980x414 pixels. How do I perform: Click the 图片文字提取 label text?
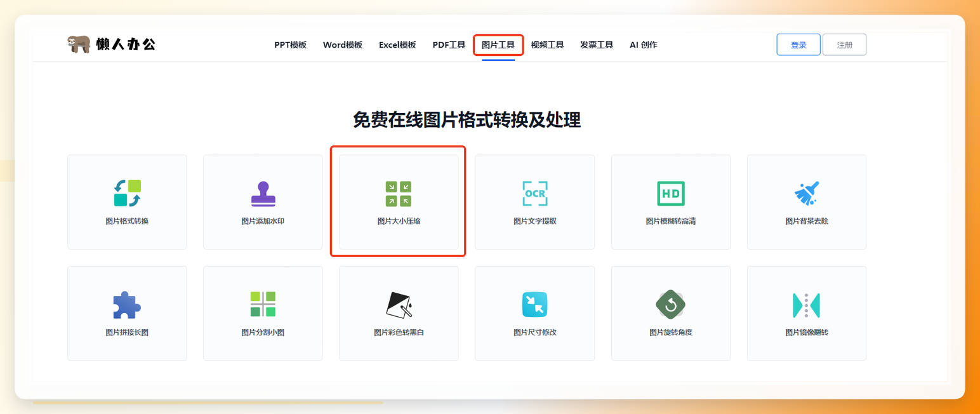[534, 222]
